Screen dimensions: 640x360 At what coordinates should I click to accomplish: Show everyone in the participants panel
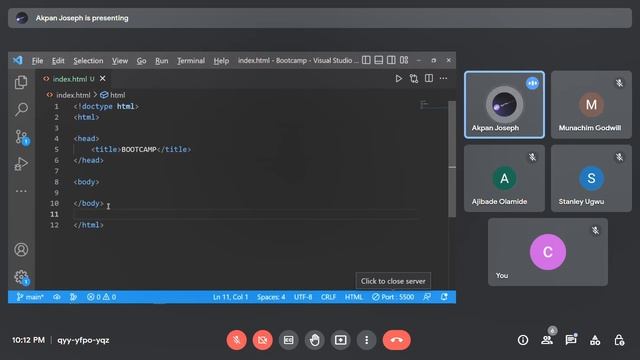[547, 339]
